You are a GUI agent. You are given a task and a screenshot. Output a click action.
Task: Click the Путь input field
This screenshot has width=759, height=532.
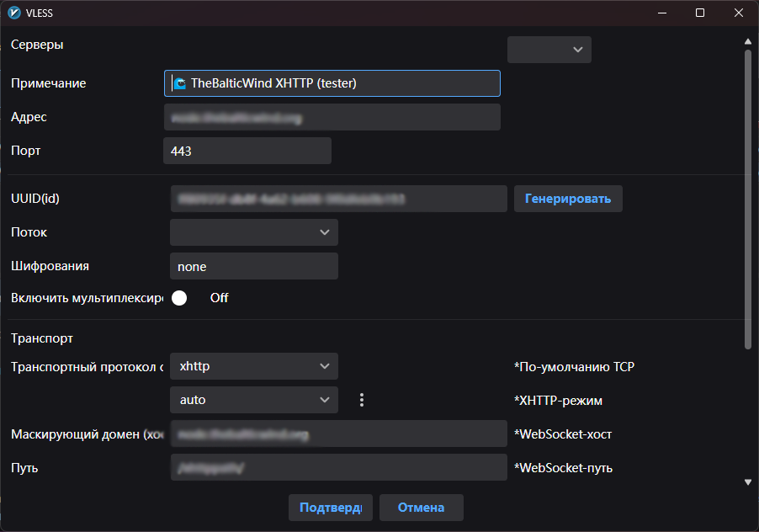338,468
